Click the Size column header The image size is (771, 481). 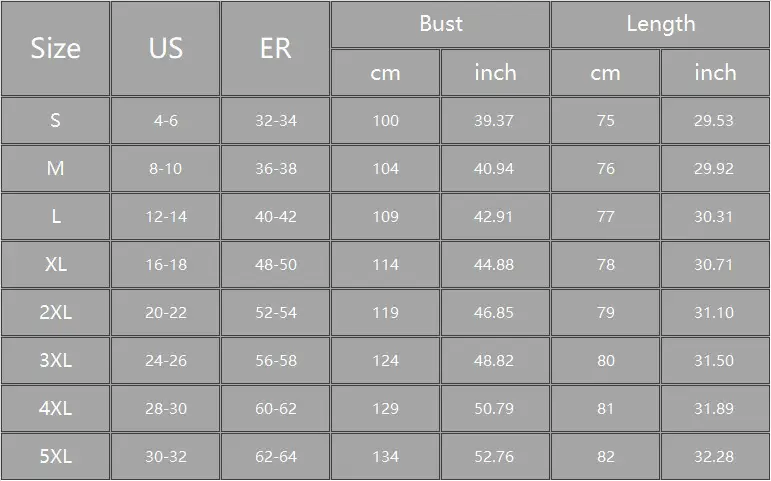(56, 48)
